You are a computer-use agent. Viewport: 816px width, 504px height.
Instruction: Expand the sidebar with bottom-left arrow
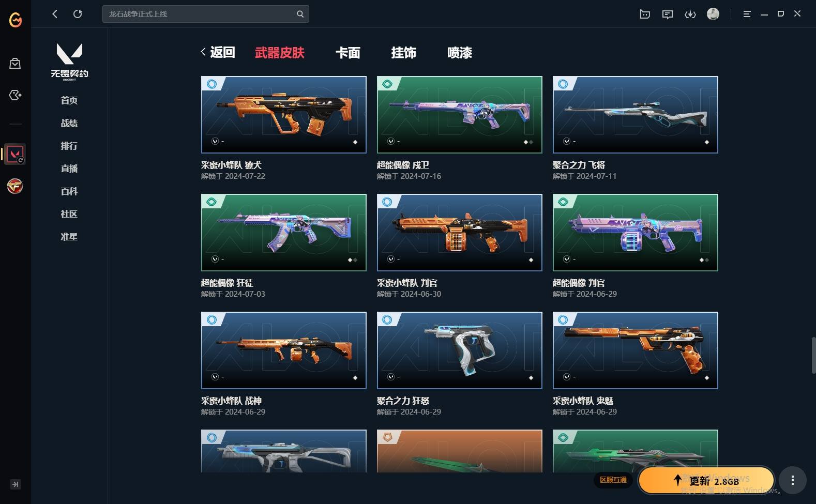click(x=16, y=484)
